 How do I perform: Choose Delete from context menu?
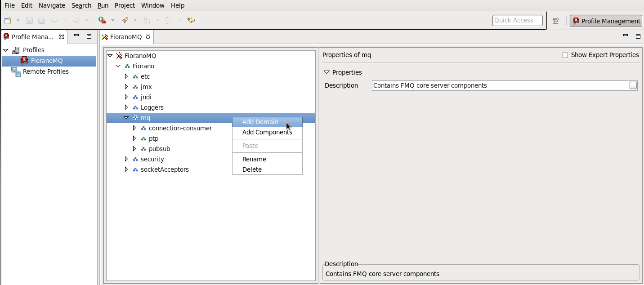pyautogui.click(x=267, y=169)
